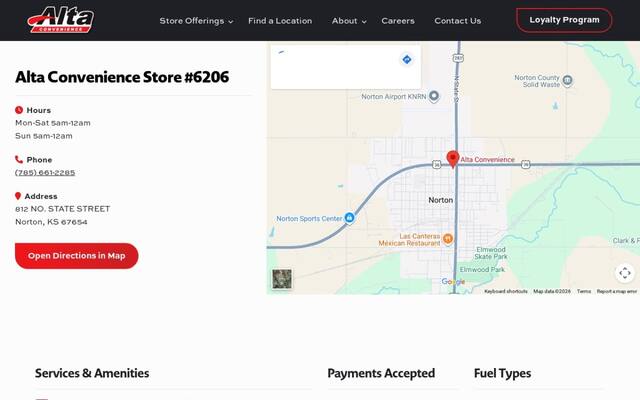Open map camera controls button
The height and width of the screenshot is (400, 640).
625,273
